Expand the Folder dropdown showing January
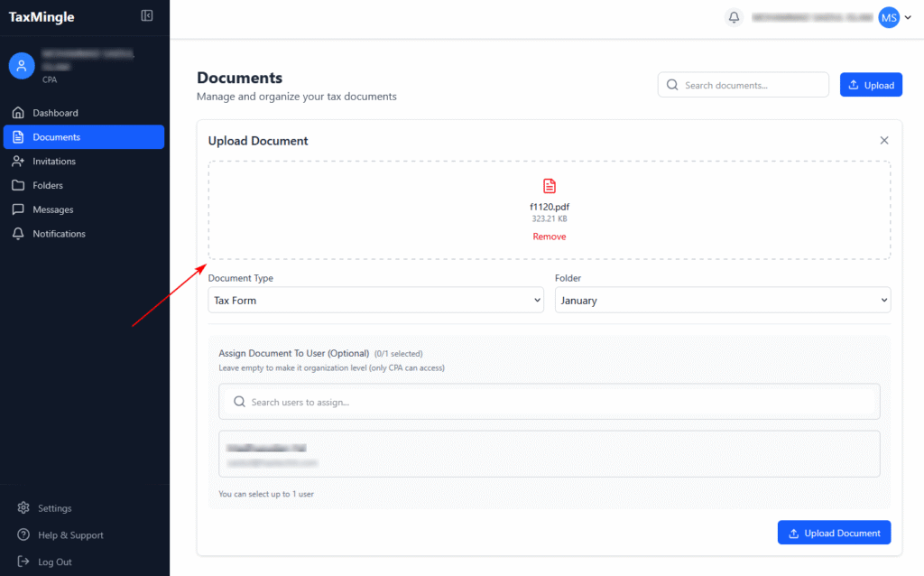Image resolution: width=924 pixels, height=576 pixels. (722, 301)
